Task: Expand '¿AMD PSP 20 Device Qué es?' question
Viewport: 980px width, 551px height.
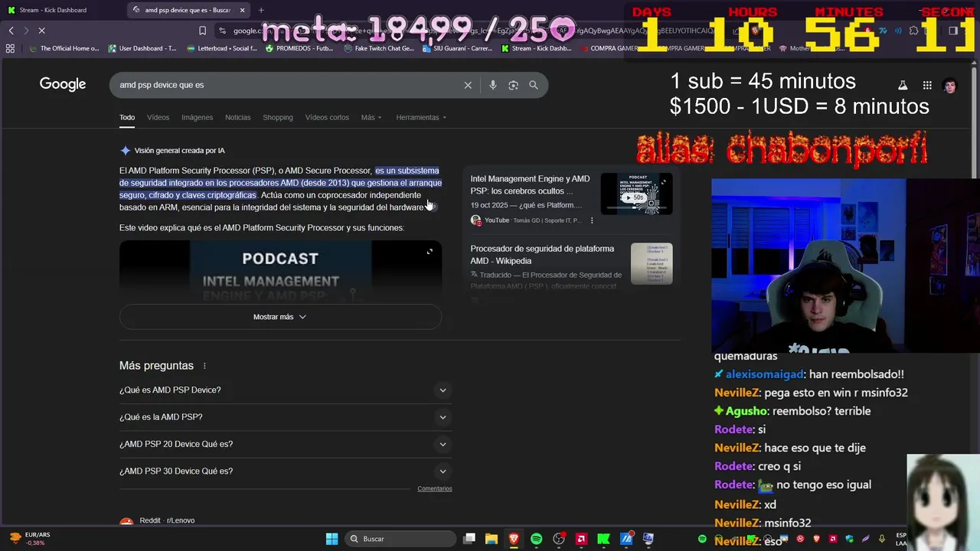Action: tap(286, 444)
